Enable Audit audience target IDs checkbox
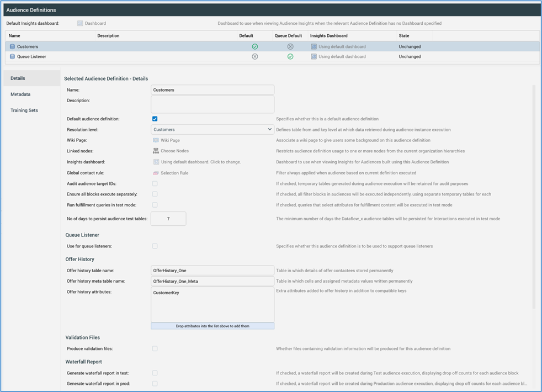 click(x=155, y=184)
